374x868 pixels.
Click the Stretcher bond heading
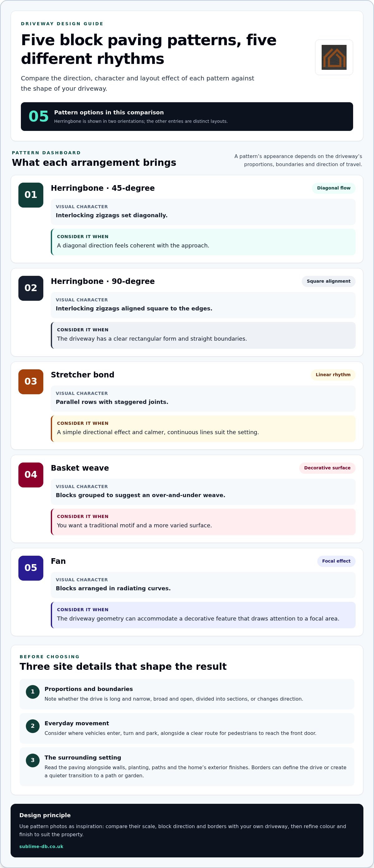[x=83, y=375]
